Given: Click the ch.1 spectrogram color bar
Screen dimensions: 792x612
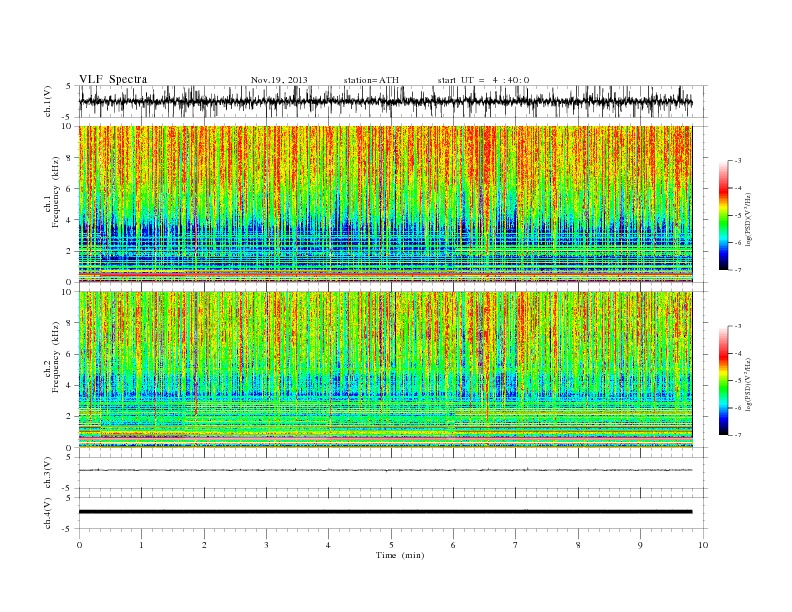Looking at the screenshot, I should pos(723,215).
